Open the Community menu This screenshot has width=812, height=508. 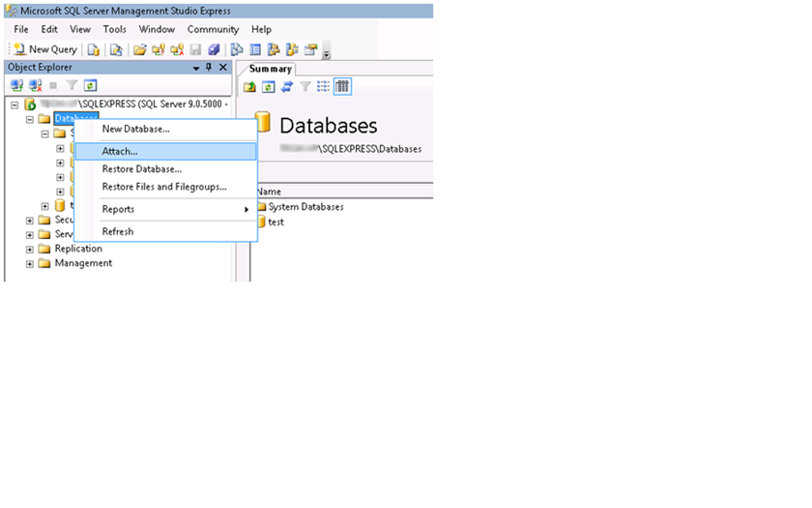point(213,30)
